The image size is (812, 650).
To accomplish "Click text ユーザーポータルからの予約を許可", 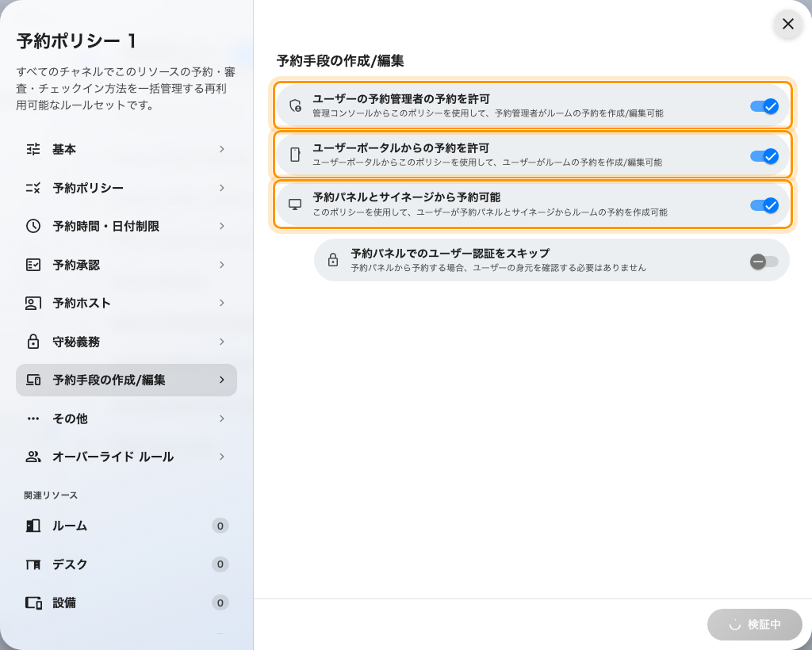I will pos(400,148).
